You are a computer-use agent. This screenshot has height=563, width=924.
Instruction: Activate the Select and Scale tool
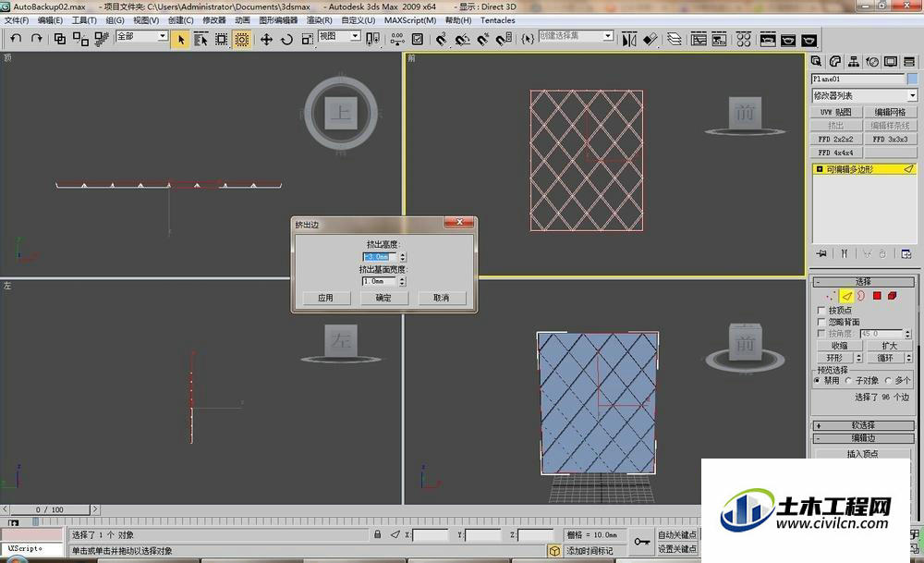(307, 40)
